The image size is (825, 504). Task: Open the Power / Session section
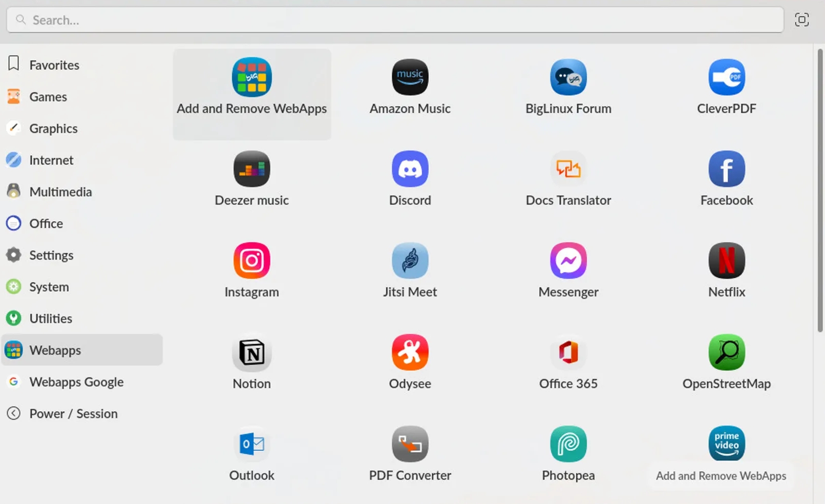tap(74, 413)
